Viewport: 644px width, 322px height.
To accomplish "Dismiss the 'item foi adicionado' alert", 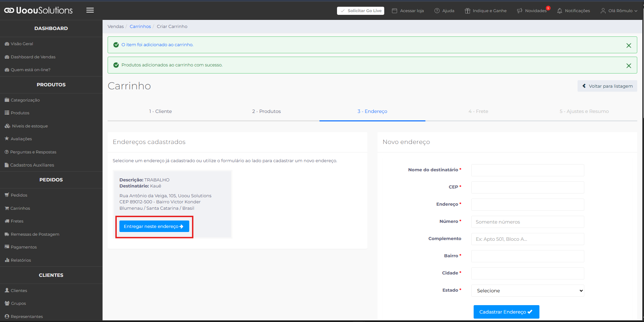I will (x=628, y=46).
